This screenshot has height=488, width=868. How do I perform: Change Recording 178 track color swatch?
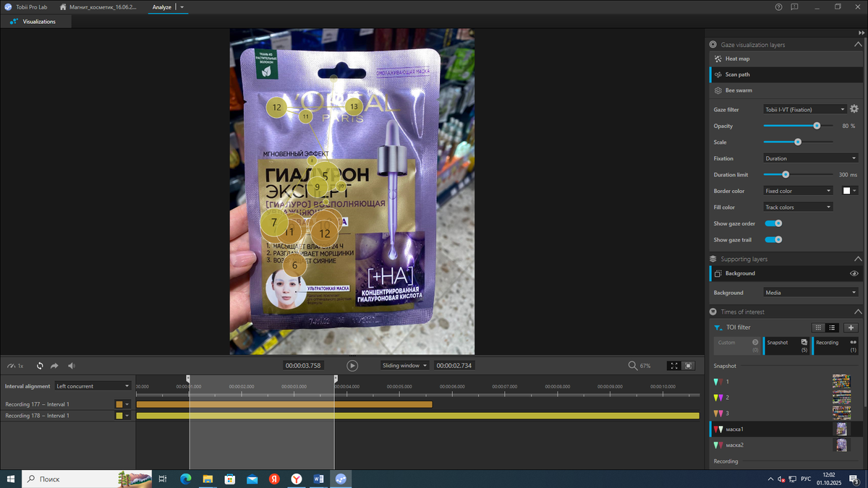tap(123, 416)
